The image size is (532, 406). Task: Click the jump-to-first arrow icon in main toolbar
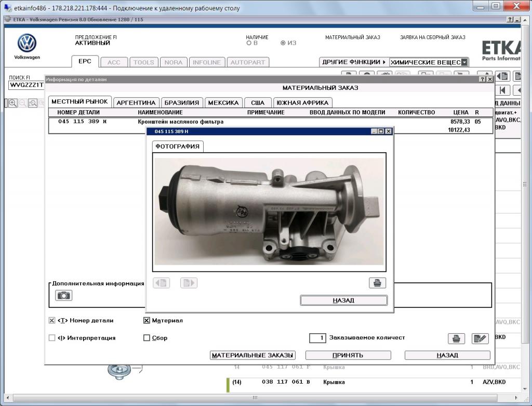pos(502,90)
